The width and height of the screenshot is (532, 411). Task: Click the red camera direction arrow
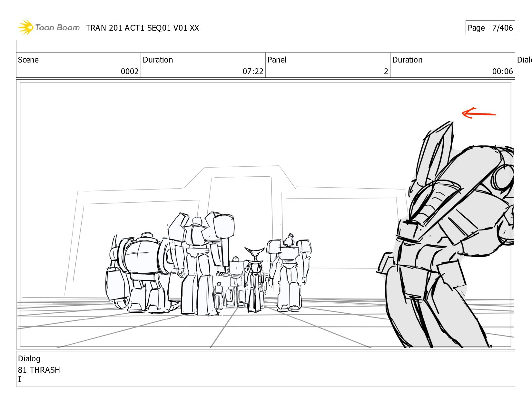(479, 113)
